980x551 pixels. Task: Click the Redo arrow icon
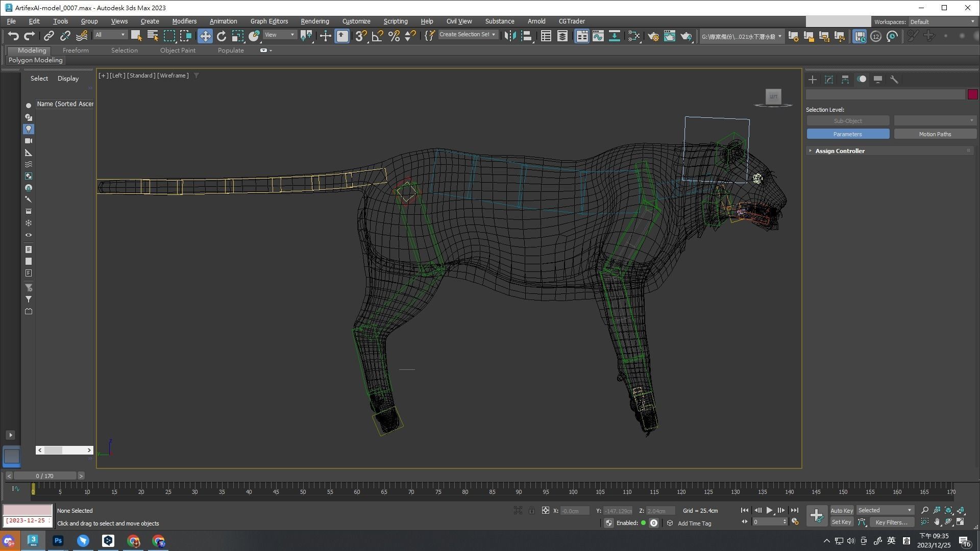pyautogui.click(x=30, y=36)
